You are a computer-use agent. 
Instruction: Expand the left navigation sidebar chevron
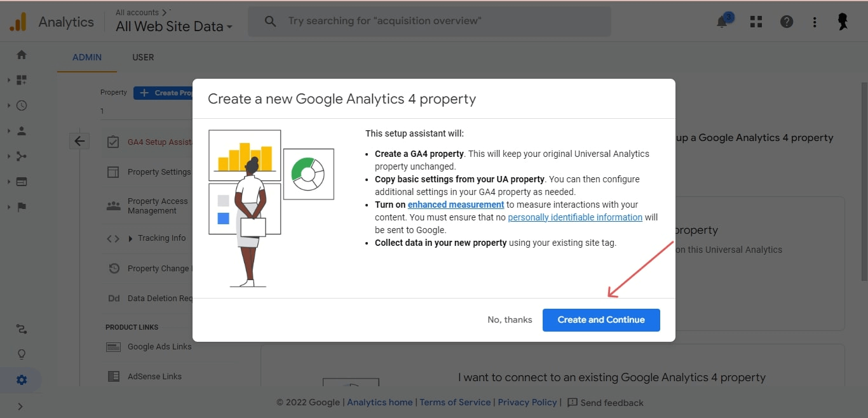(20, 407)
